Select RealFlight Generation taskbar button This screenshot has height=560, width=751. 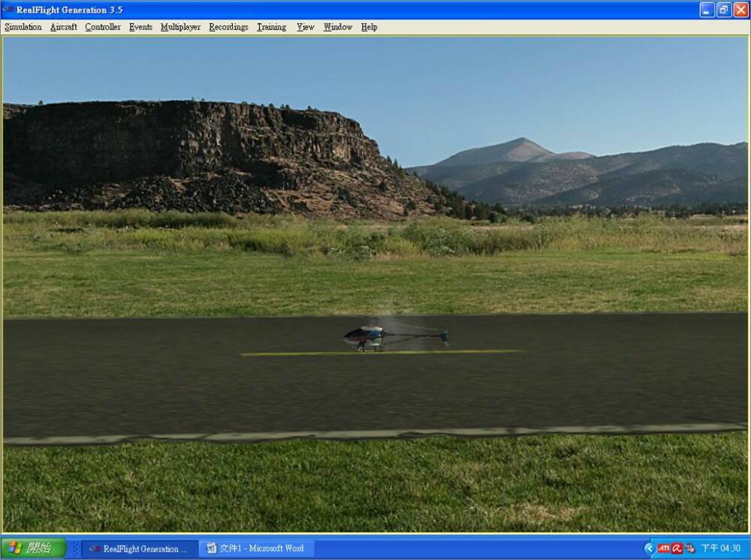point(140,549)
